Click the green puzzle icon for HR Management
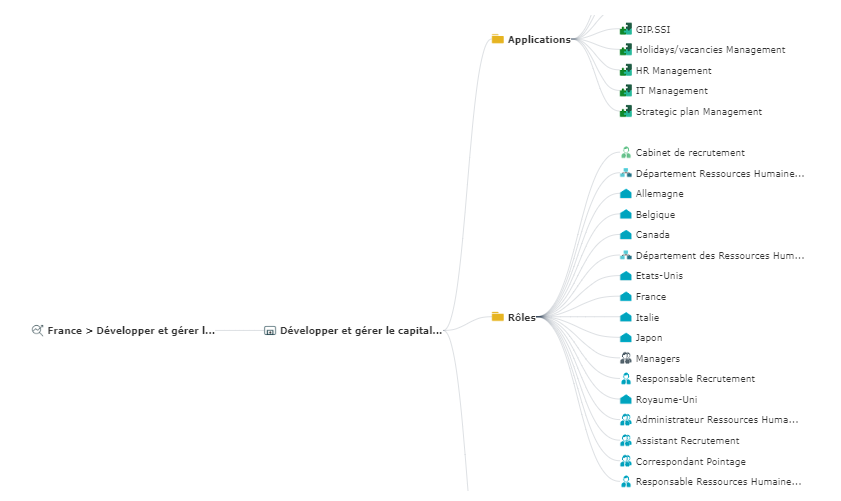 [626, 71]
